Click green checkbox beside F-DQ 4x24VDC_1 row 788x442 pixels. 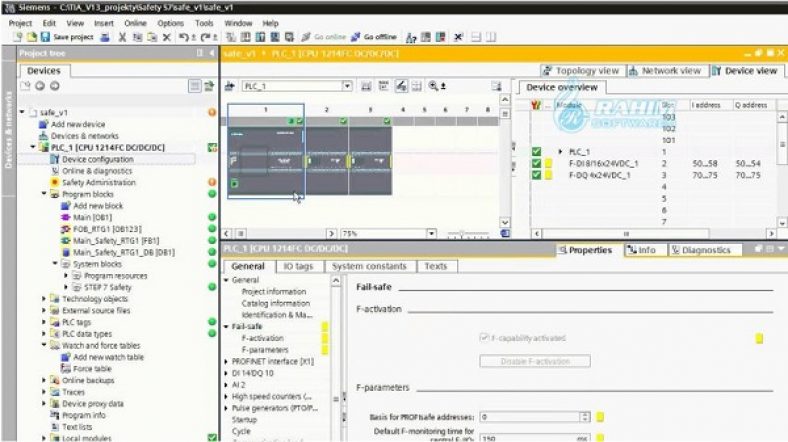tap(536, 175)
